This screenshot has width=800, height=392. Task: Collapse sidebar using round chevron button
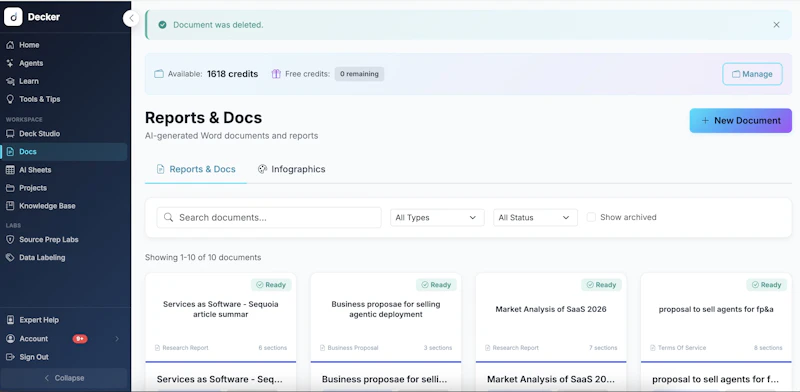[131, 19]
